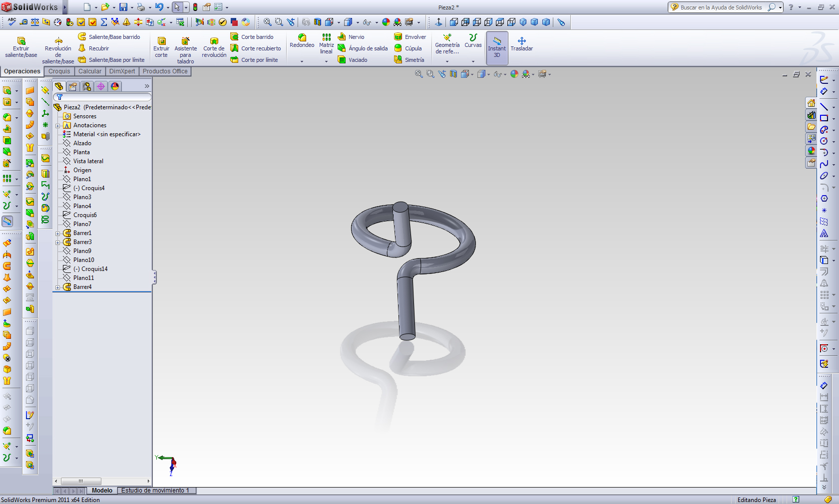This screenshot has height=504, width=839.
Task: Select Revolución de saliente/base tool
Action: (58, 50)
